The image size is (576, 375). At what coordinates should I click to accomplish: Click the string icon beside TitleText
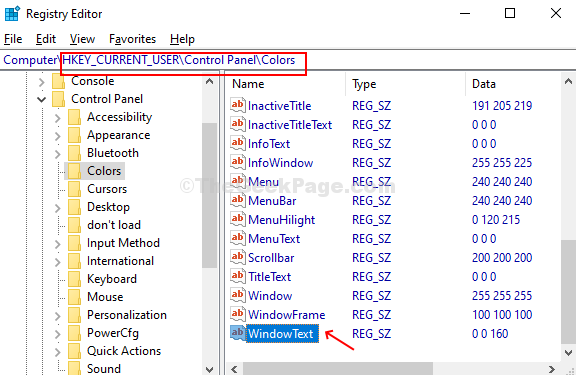238,276
